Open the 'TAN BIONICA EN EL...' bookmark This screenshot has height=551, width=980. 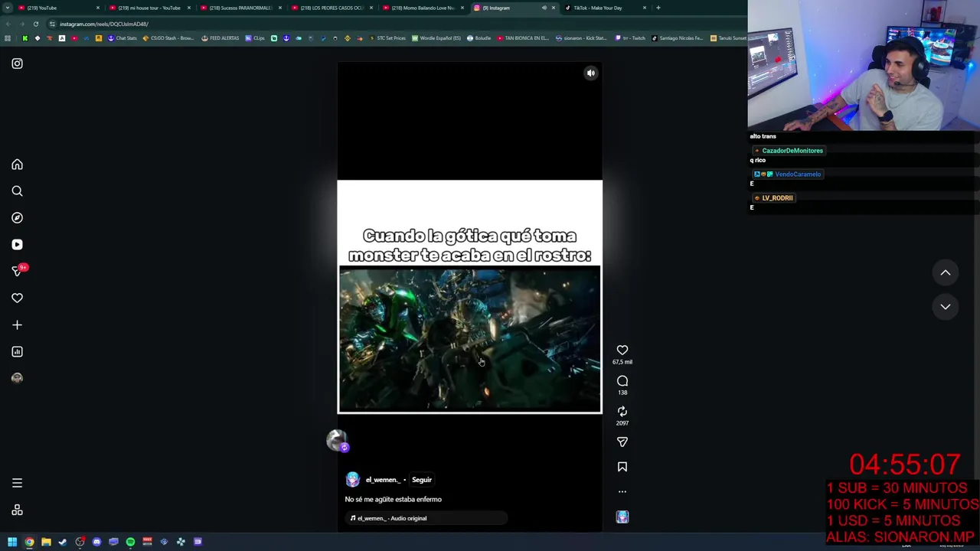pos(523,38)
